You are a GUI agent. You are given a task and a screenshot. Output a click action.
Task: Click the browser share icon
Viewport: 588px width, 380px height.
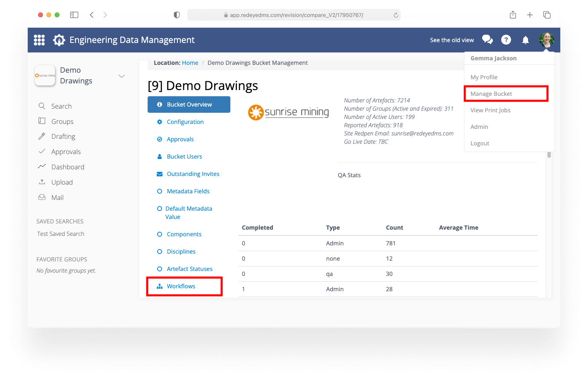point(513,15)
